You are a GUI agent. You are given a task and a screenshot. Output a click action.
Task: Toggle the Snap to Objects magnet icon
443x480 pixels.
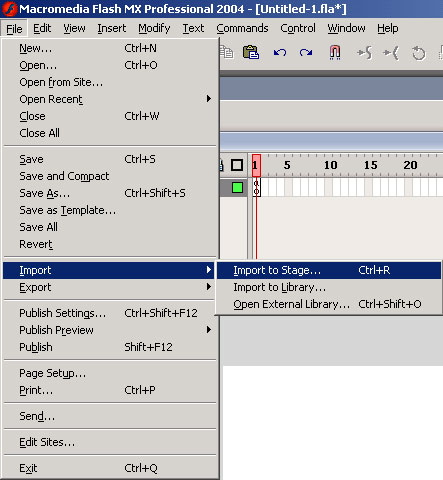pos(335,53)
